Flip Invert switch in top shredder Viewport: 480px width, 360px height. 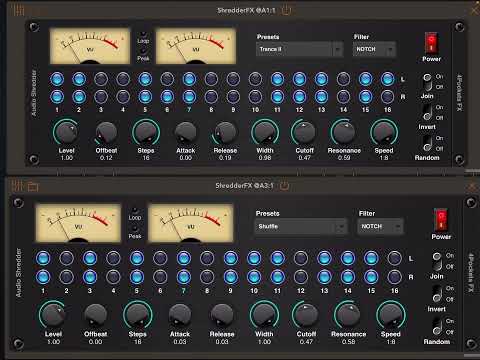[x=427, y=112]
